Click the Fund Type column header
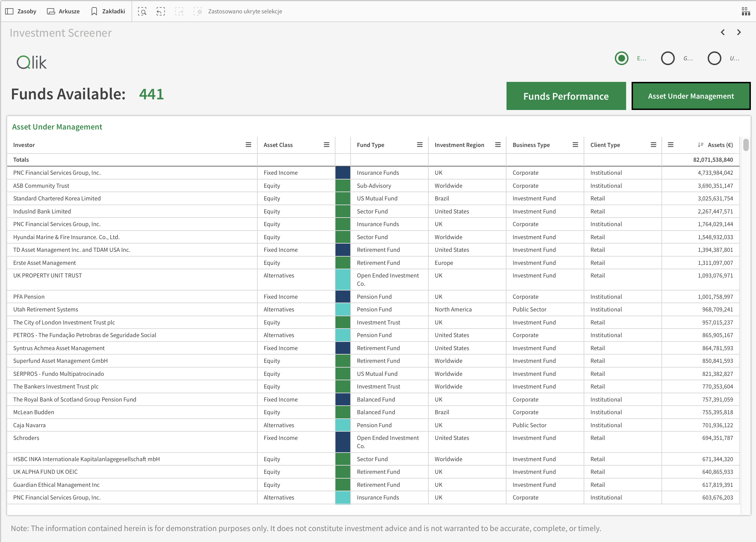This screenshot has height=542, width=756. 370,145
